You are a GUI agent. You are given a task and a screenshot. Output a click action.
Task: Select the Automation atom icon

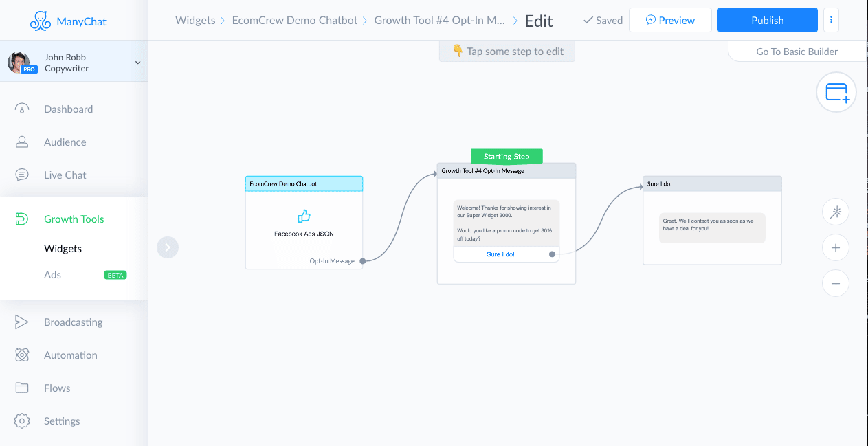(x=22, y=355)
